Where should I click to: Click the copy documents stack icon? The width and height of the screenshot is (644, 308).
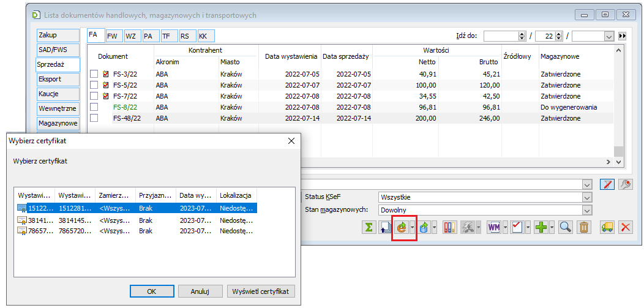point(384,227)
